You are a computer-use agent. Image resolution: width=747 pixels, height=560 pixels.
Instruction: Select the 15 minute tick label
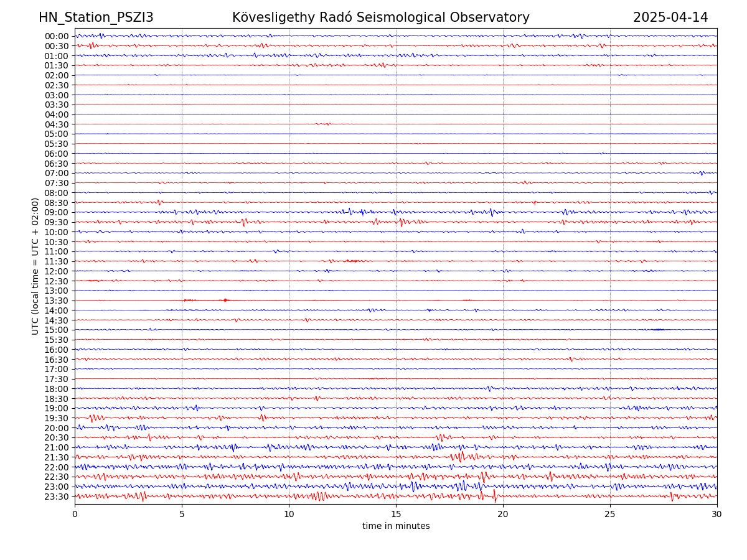click(396, 515)
